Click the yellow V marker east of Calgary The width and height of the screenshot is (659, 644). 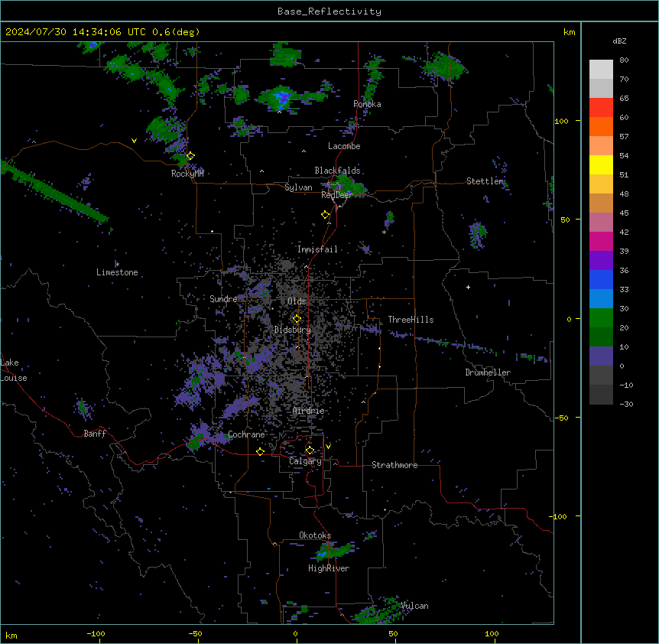328,447
